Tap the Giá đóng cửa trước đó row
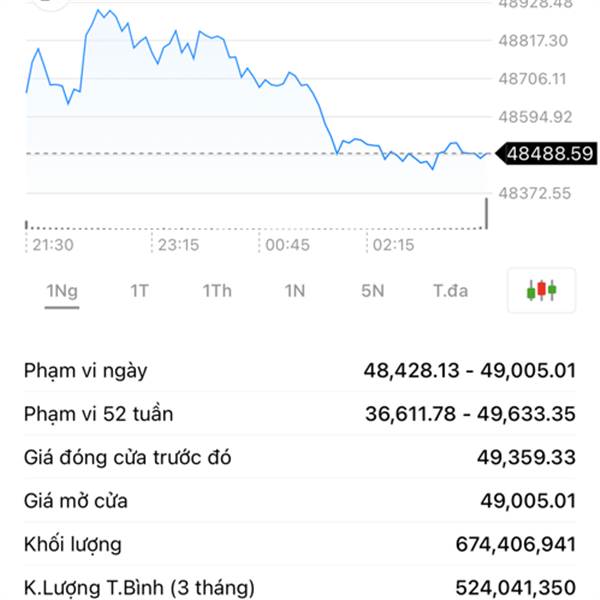 pos(300,458)
